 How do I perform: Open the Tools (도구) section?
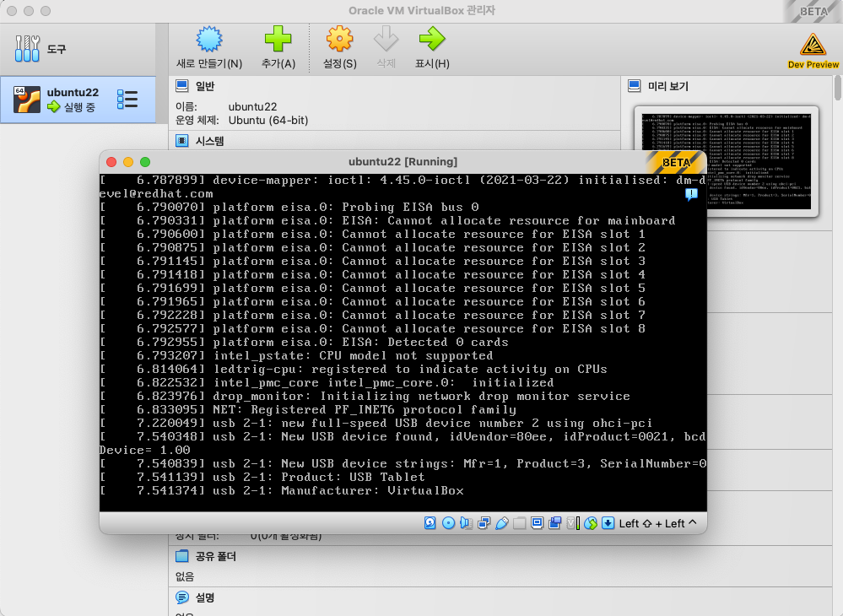(x=78, y=49)
